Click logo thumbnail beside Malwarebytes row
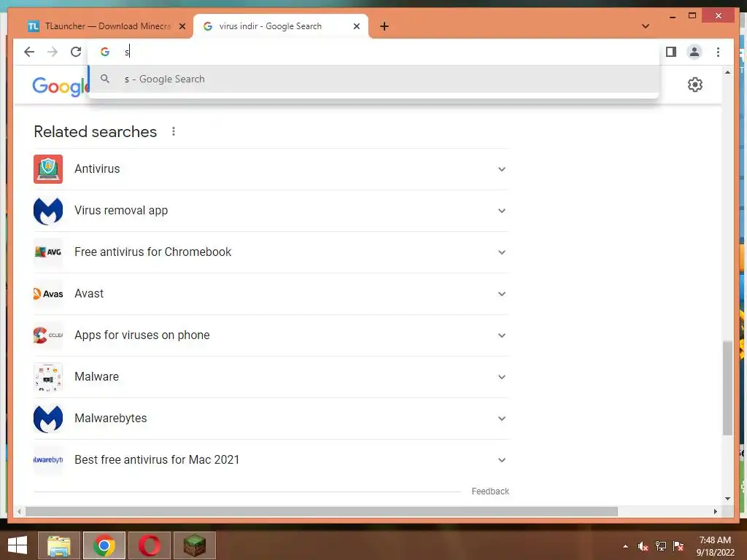 [48, 418]
